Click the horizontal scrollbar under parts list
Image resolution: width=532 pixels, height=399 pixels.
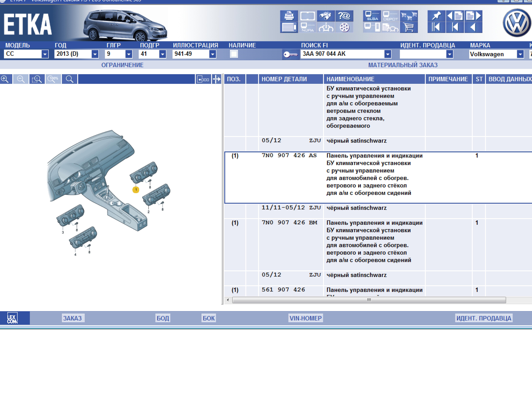click(369, 300)
